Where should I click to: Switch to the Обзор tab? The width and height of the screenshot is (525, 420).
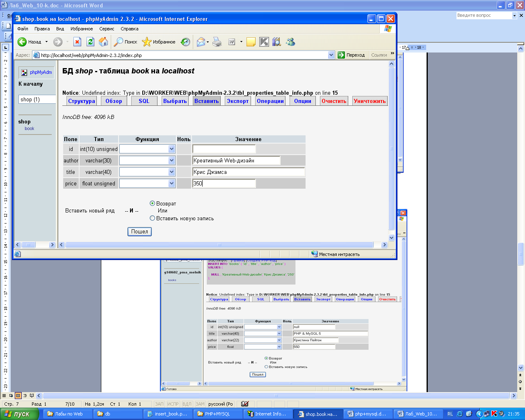point(114,101)
